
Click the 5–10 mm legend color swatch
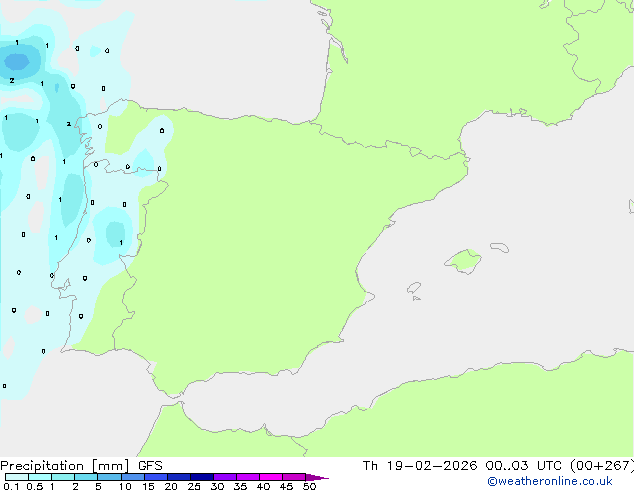coord(109,477)
